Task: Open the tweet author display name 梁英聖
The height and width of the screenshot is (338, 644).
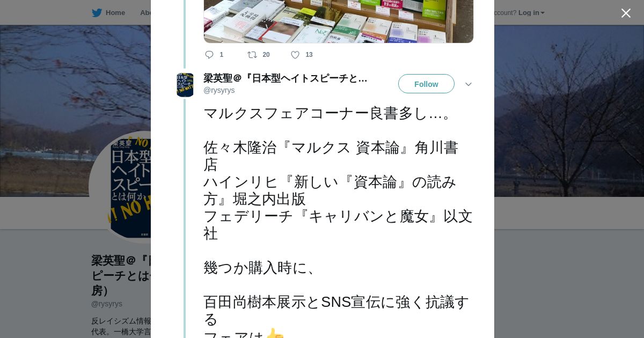Action: pyautogui.click(x=286, y=78)
